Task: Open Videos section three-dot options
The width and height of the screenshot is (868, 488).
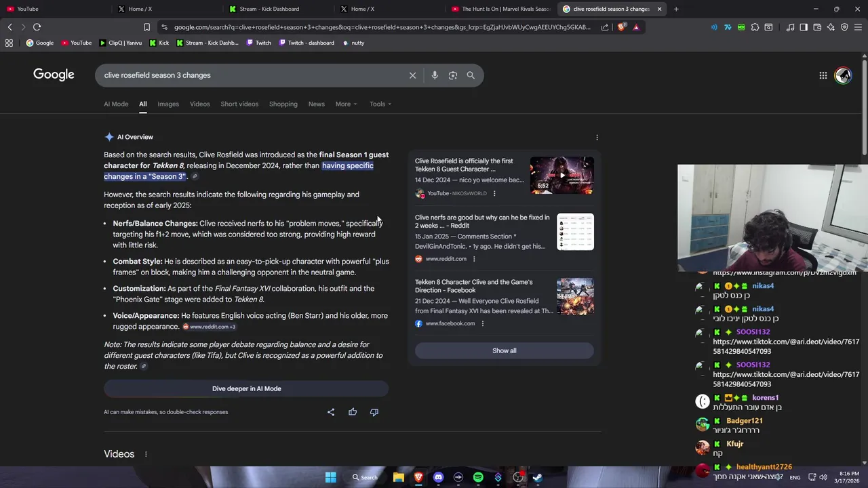Action: [145, 454]
